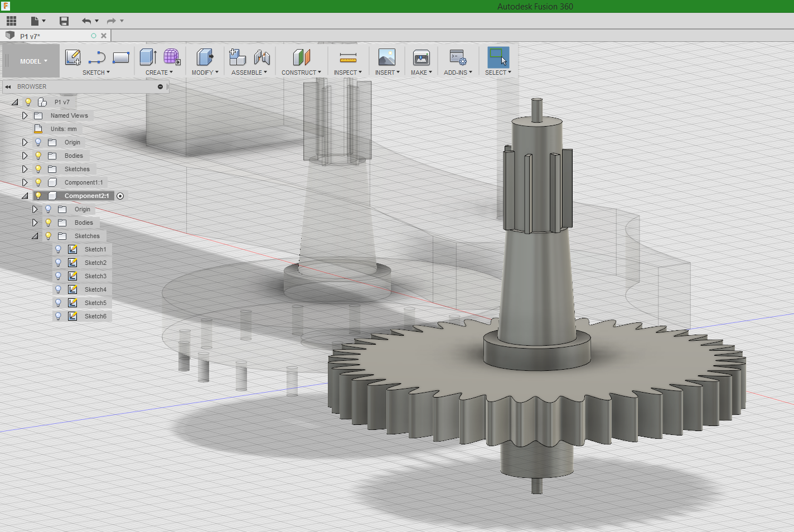794x532 pixels.
Task: Open the data panel grid icon
Action: coord(11,21)
